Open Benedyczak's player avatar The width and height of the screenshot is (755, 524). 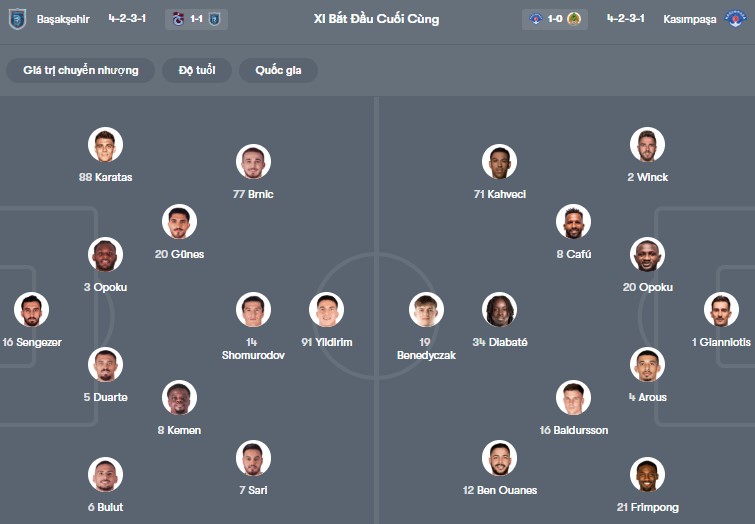[426, 310]
